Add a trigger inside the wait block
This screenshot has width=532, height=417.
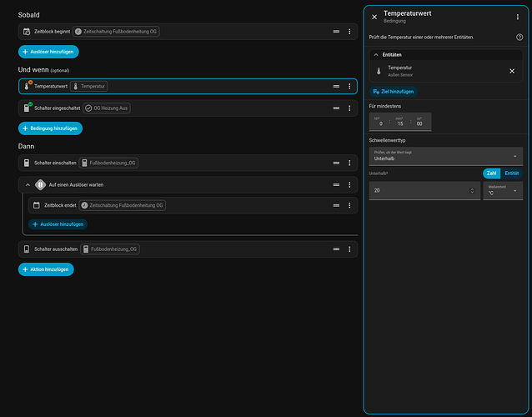pyautogui.click(x=58, y=224)
